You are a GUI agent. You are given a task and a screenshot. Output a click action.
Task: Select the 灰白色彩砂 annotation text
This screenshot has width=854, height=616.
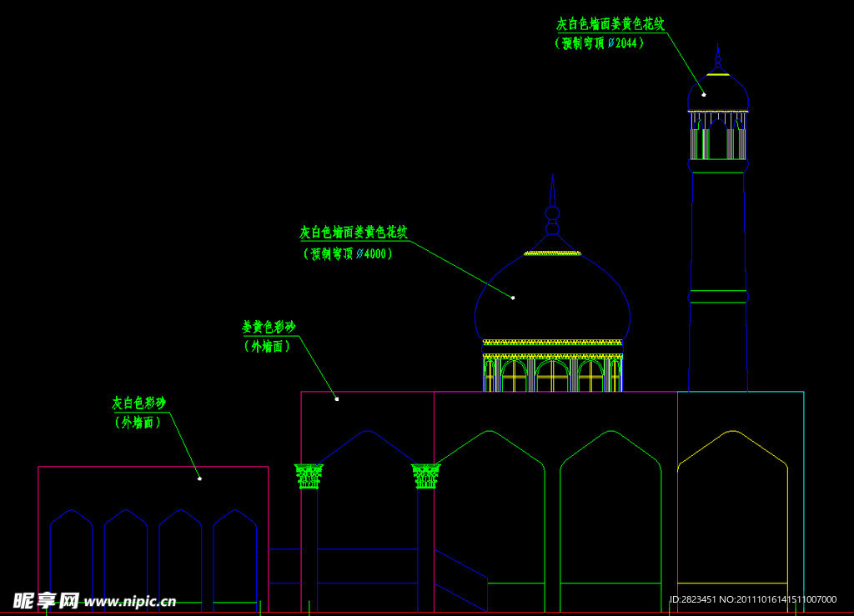point(139,403)
